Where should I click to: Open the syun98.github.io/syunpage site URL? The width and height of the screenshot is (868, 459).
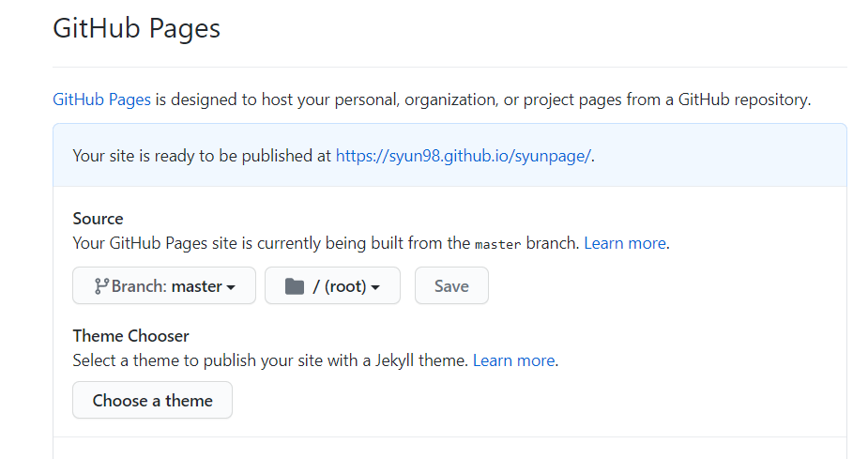(463, 156)
